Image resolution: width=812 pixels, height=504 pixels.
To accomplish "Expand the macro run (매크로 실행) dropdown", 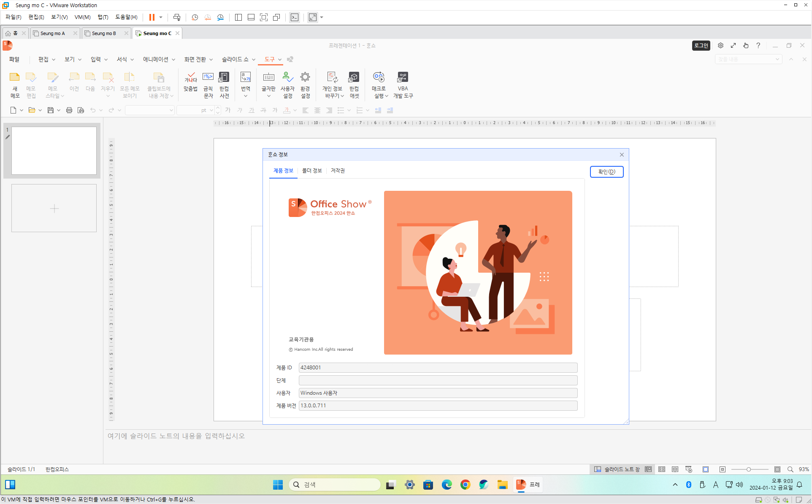I will (x=386, y=96).
